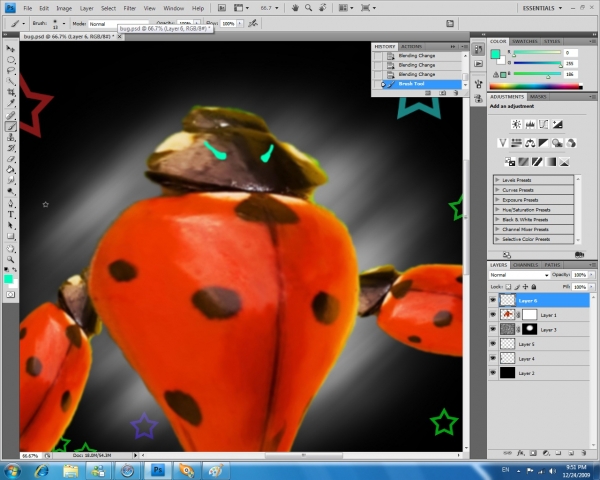
Task: Expand Hue/Saturation Presets
Action: [497, 209]
